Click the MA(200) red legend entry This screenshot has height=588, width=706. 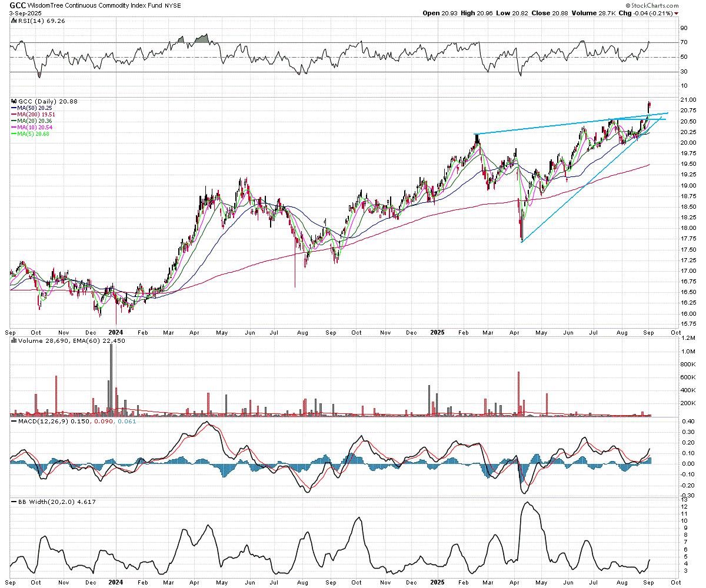coord(29,115)
